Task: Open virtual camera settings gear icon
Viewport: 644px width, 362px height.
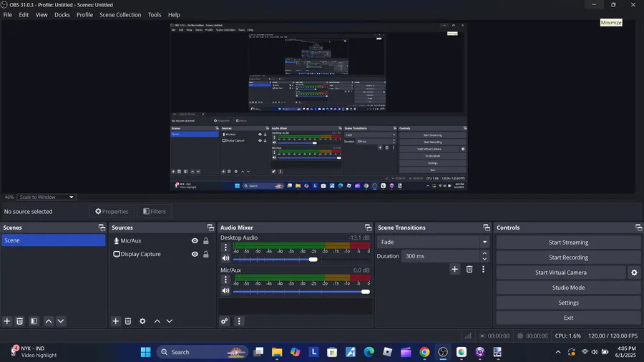Action: point(634,273)
